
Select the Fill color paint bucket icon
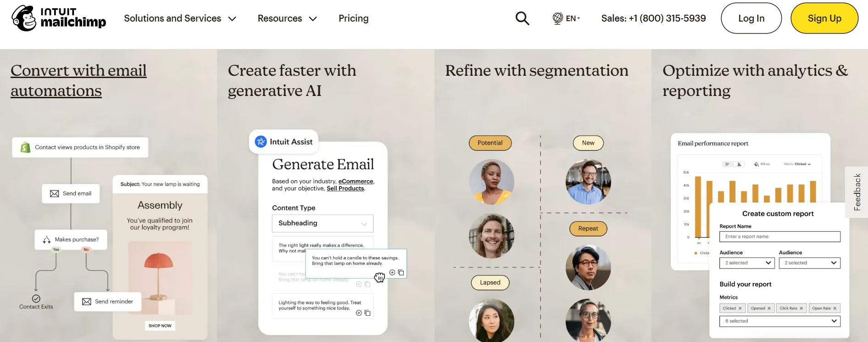click(x=756, y=164)
